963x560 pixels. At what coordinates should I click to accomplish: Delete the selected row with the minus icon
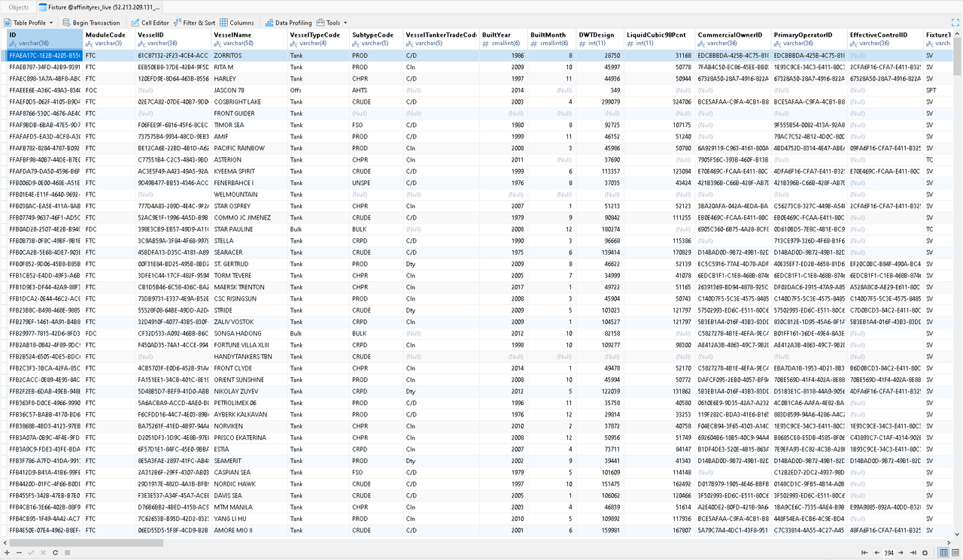coord(20,553)
